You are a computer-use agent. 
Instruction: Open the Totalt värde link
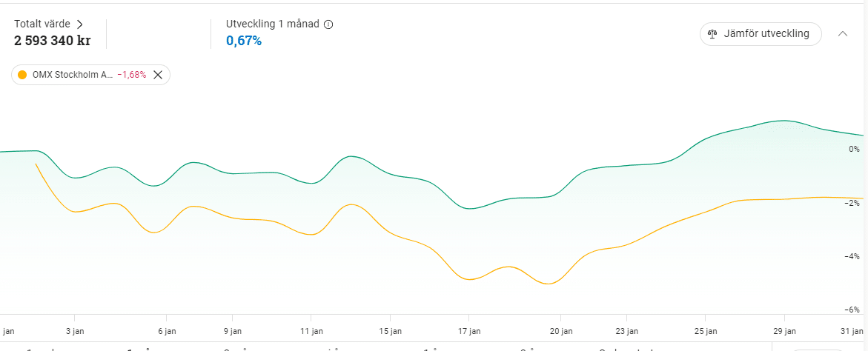[x=42, y=24]
